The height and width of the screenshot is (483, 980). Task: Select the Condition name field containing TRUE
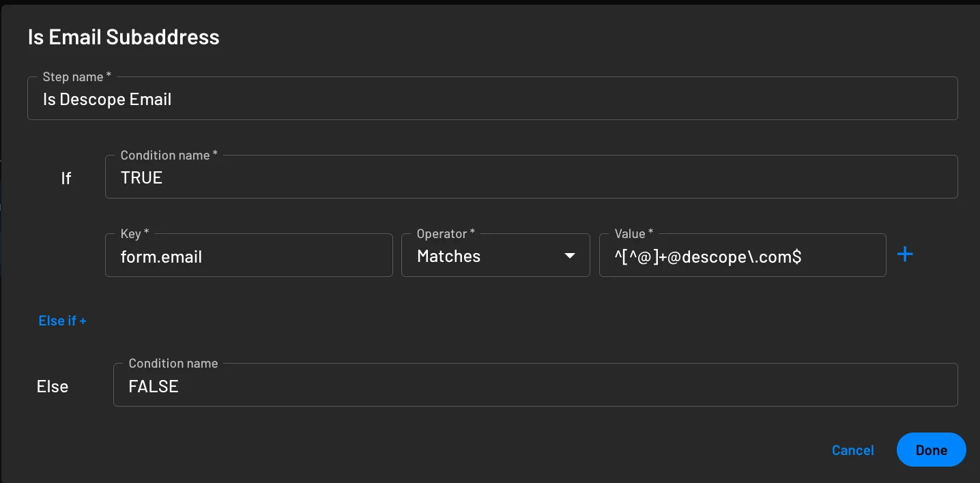pos(532,177)
